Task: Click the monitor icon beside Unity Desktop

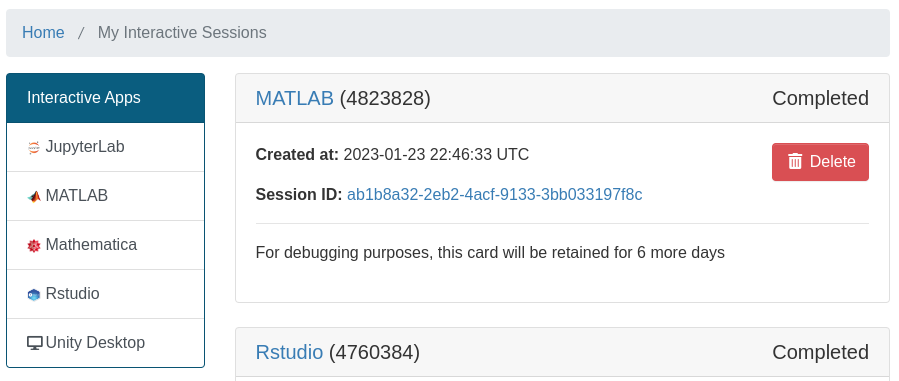Action: tap(34, 343)
